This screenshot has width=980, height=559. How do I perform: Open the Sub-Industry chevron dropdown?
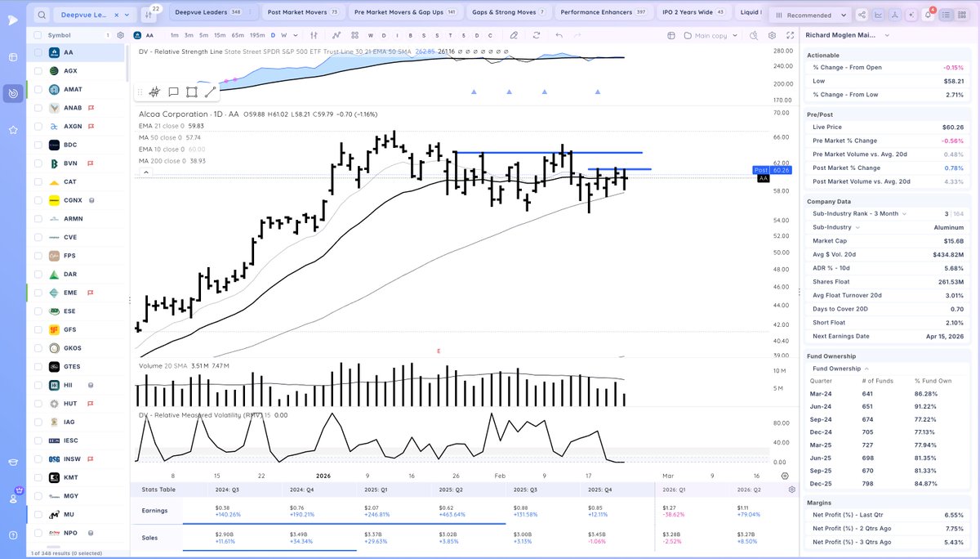[x=857, y=227]
